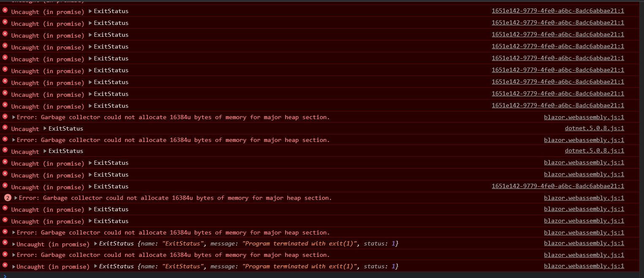
Task: Open the dotnet.5.0.8.js:1 source link
Action: (x=594, y=128)
